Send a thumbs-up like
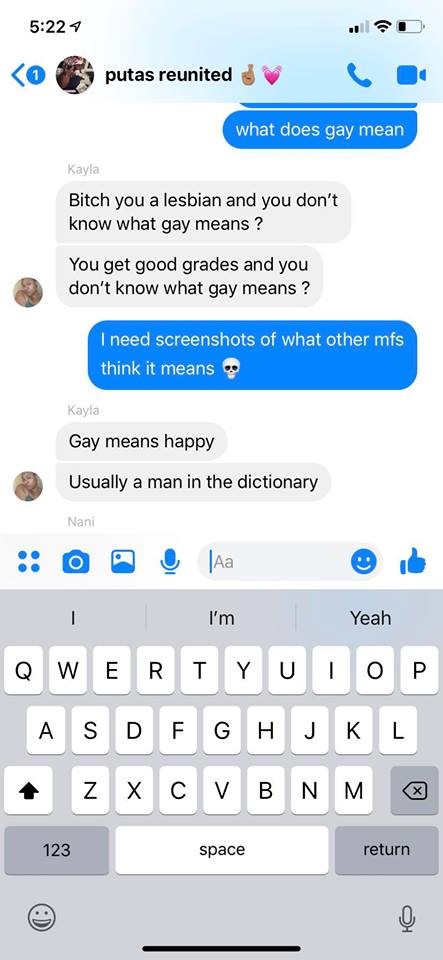The image size is (443, 960). coord(412,561)
